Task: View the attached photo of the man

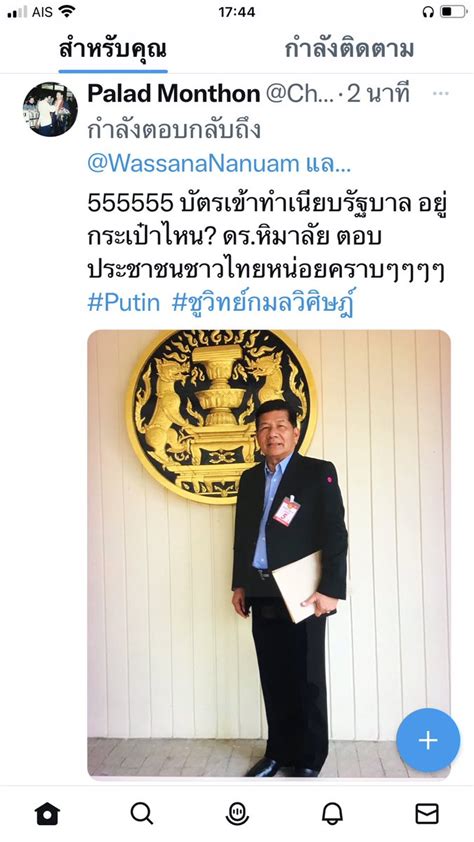Action: 269,554
